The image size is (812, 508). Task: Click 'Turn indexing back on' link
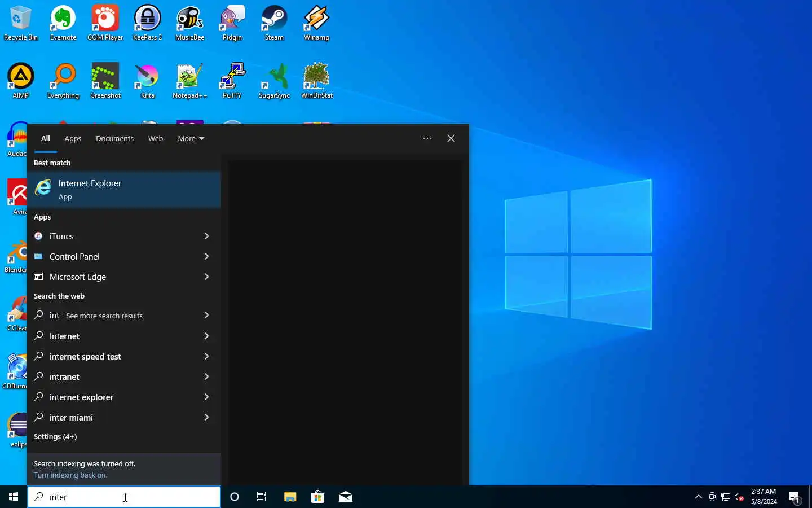(70, 475)
